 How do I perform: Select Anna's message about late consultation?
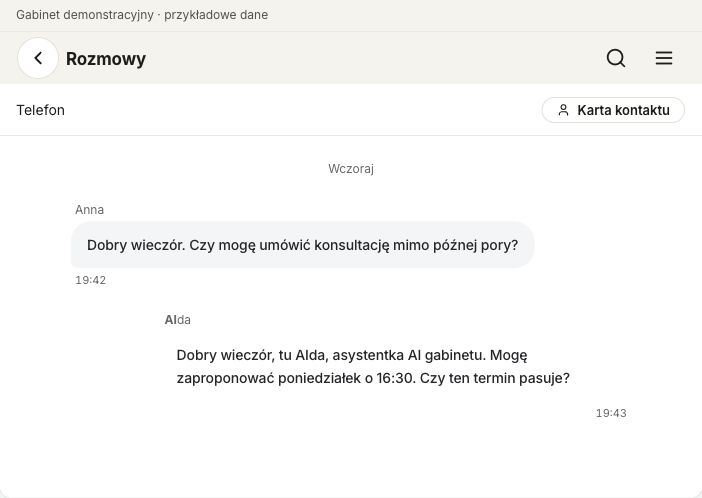click(303, 245)
